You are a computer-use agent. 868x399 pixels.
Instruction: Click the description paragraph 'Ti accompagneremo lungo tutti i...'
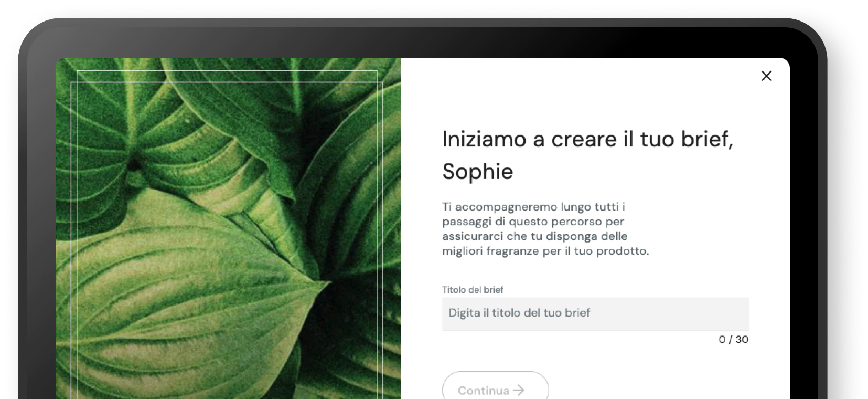click(x=545, y=229)
